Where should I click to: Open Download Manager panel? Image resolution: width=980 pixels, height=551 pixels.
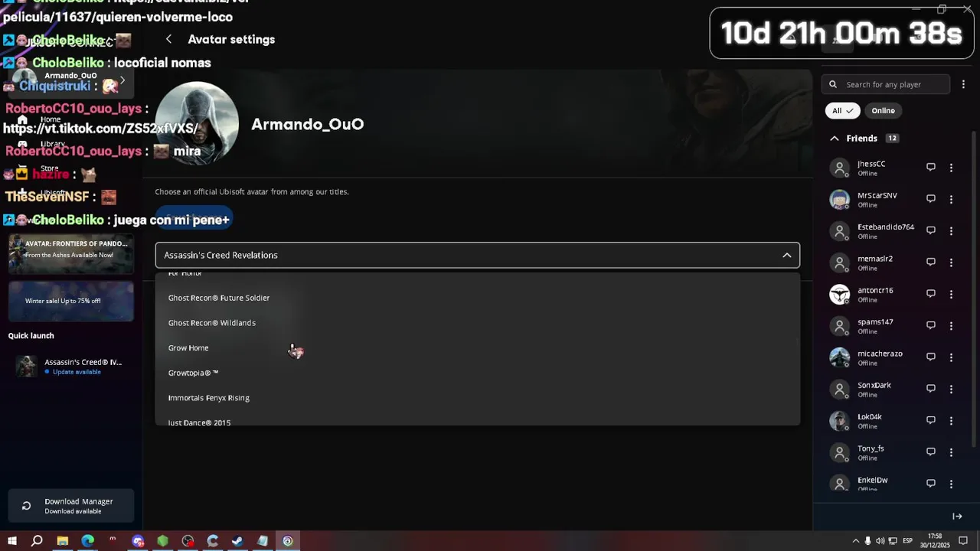71,506
